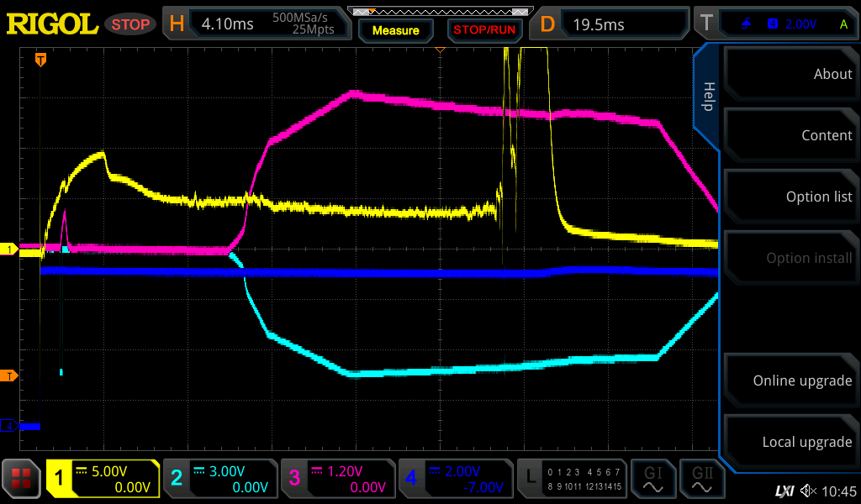Click the LXI network status icon
The width and height of the screenshot is (861, 504).
point(784,491)
